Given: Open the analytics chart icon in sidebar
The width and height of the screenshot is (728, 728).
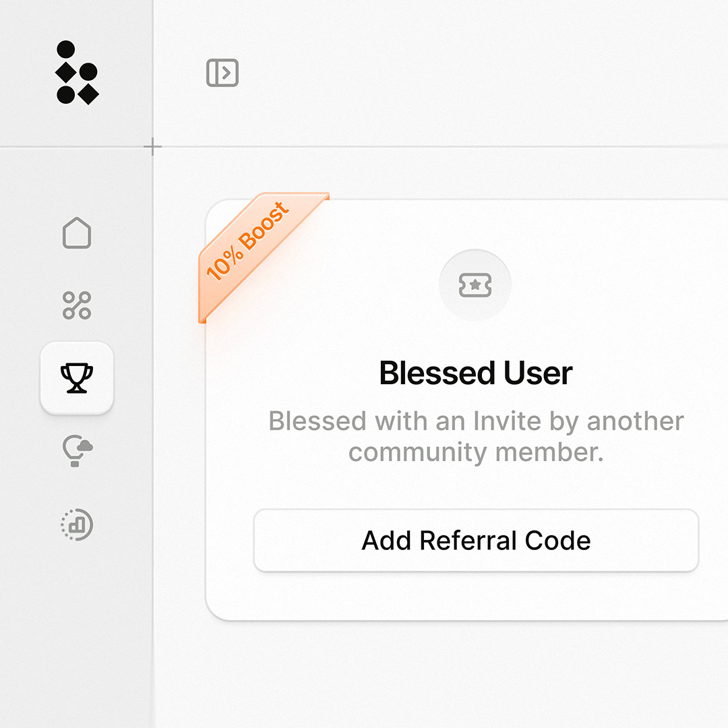Looking at the screenshot, I should point(76,525).
